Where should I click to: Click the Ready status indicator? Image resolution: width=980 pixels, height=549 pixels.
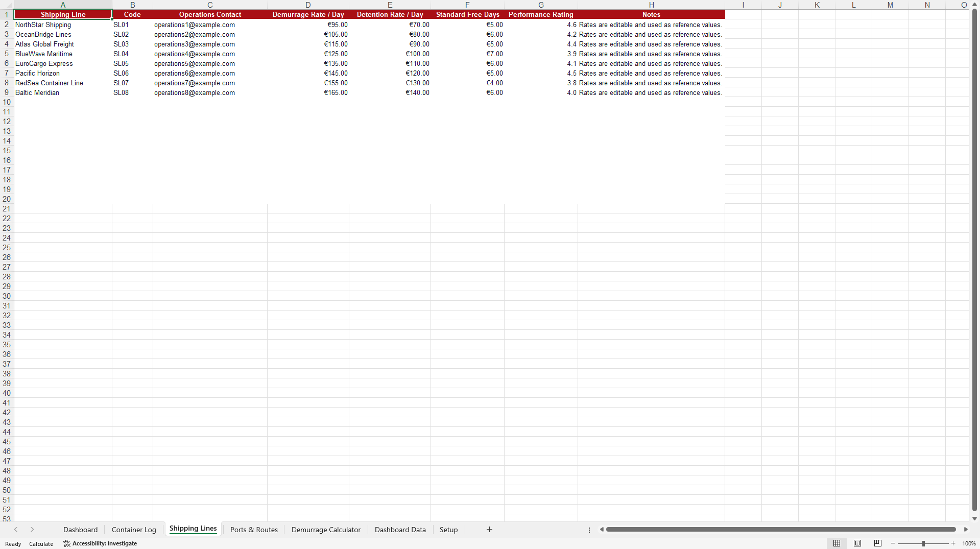(x=13, y=544)
